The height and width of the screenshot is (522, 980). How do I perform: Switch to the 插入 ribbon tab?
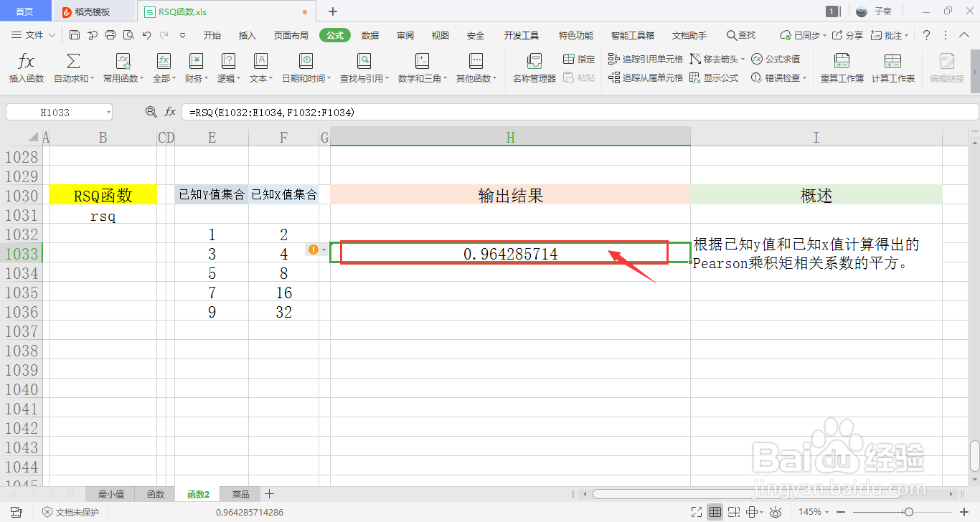[x=248, y=35]
